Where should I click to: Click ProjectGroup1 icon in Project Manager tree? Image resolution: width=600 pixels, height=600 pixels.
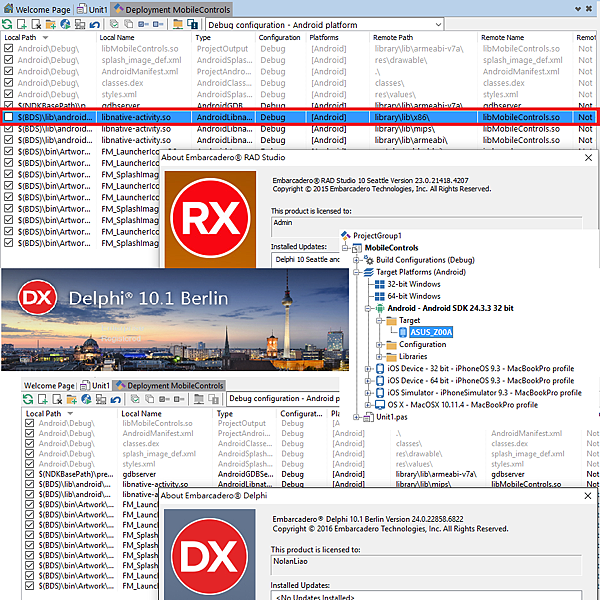[346, 235]
